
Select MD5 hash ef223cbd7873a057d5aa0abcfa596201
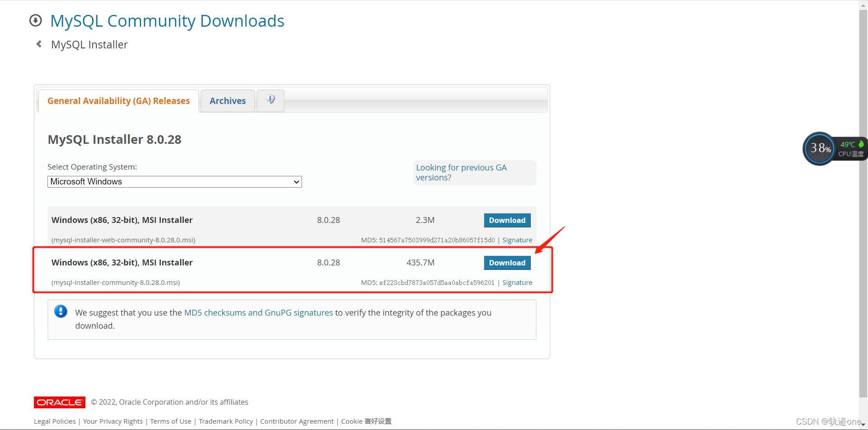pos(437,283)
